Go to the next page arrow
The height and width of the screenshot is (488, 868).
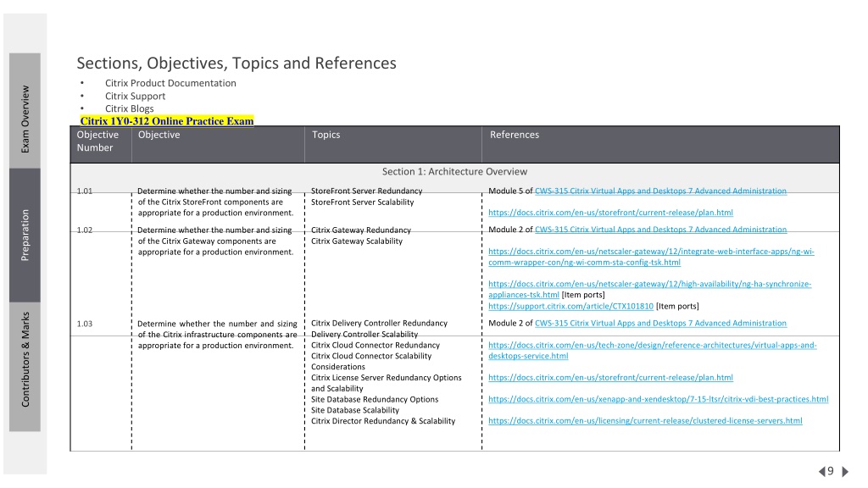[845, 472]
